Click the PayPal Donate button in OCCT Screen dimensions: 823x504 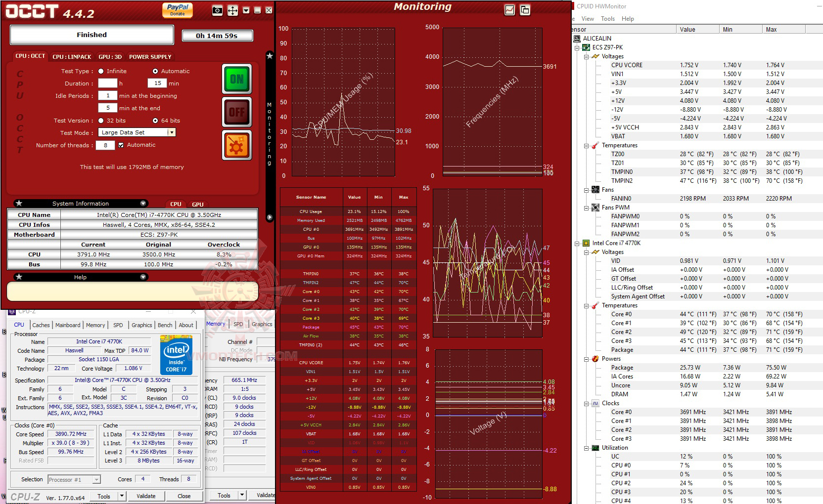pos(178,10)
